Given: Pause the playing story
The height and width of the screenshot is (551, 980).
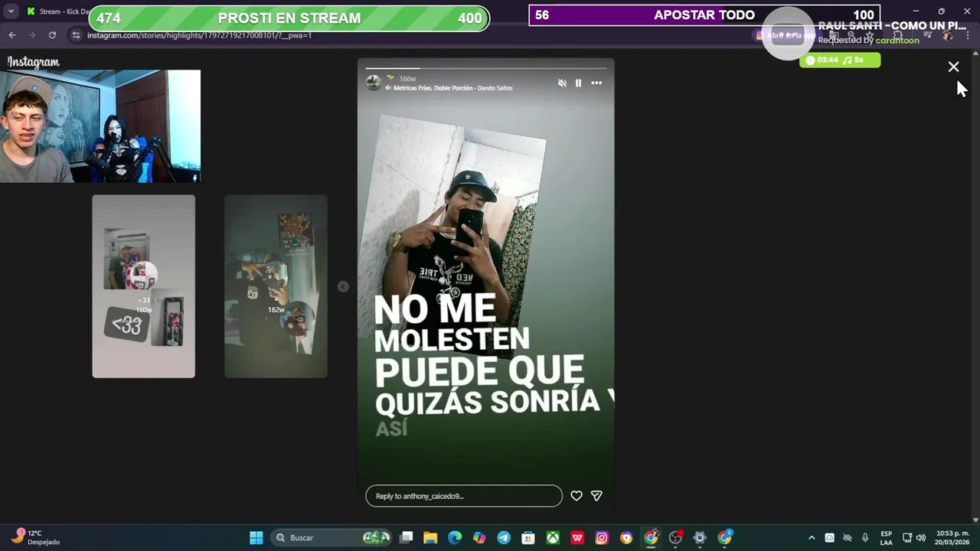Looking at the screenshot, I should click(578, 83).
